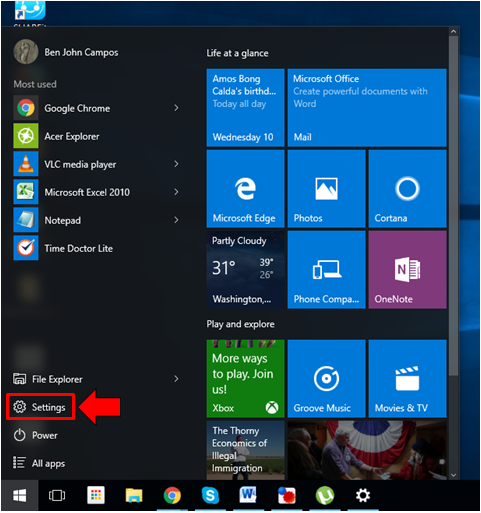Image resolution: width=481 pixels, height=513 pixels.
Task: Expand Google Chrome jump list arrow
Action: (x=176, y=108)
